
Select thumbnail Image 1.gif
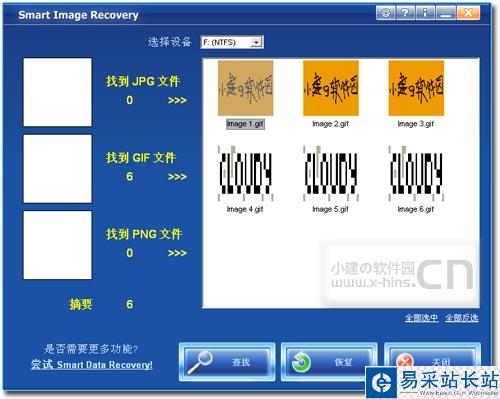point(245,88)
